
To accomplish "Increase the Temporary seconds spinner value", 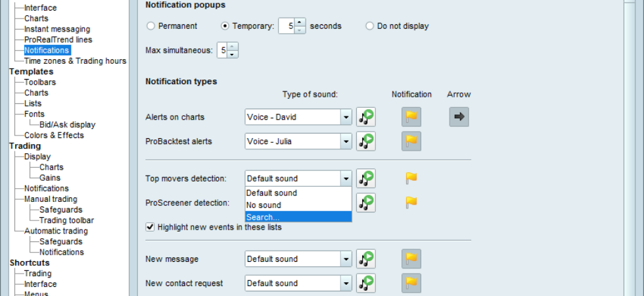I will point(300,22).
